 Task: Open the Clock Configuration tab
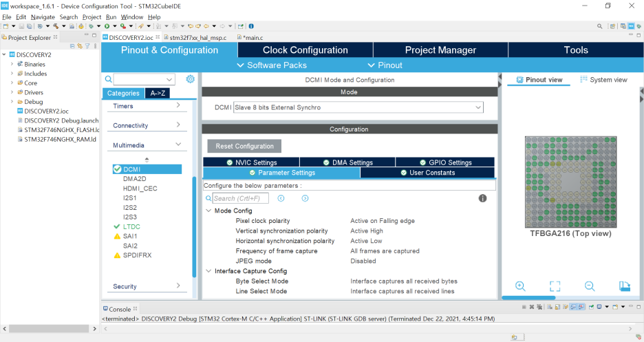point(305,50)
